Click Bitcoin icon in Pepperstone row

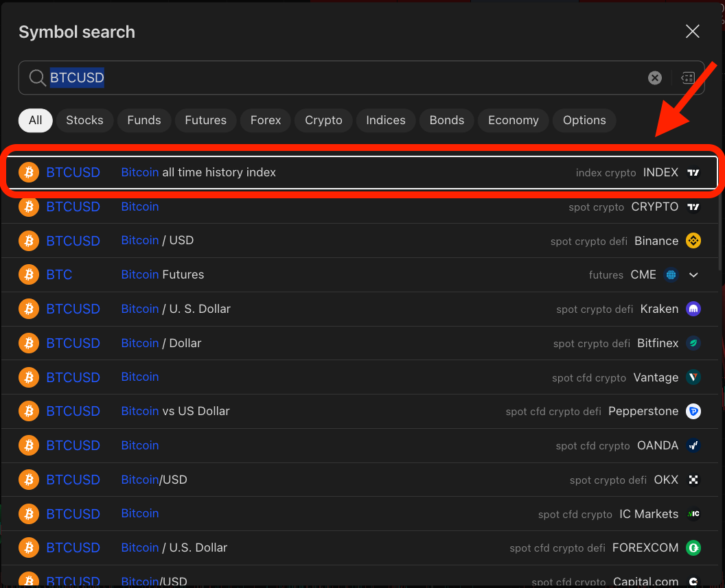[29, 411]
